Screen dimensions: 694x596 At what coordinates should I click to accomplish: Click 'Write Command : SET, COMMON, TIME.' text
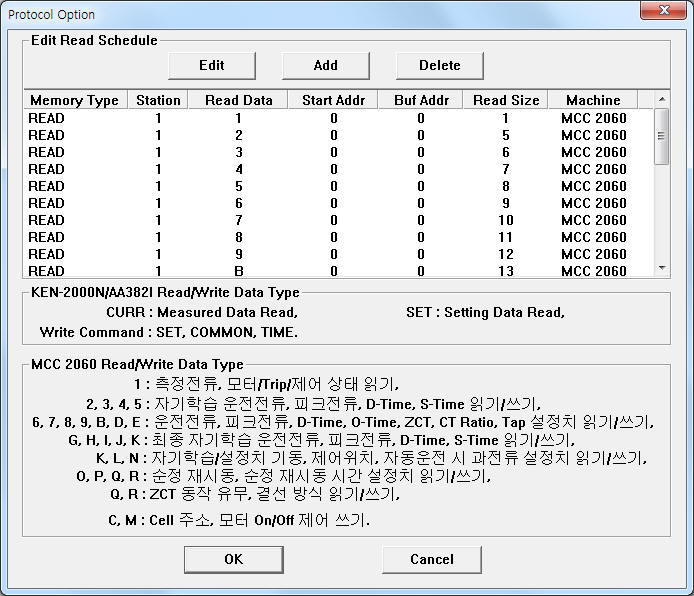(x=169, y=332)
